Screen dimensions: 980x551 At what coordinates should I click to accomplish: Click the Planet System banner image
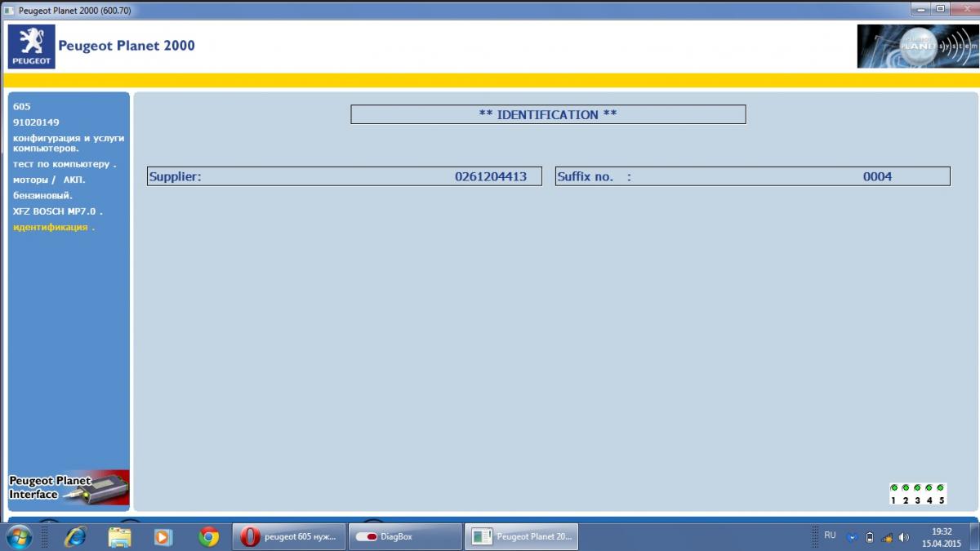pyautogui.click(x=917, y=46)
